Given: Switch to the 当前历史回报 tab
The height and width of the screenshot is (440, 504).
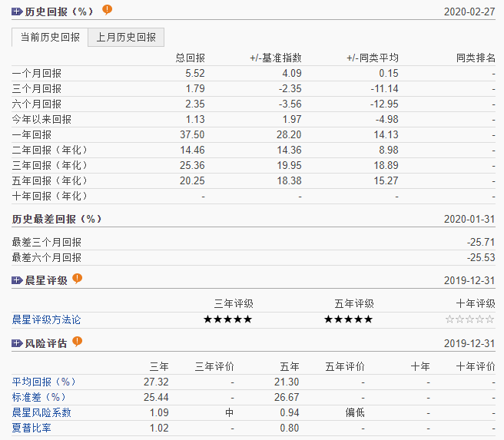Looking at the screenshot, I should tap(50, 37).
